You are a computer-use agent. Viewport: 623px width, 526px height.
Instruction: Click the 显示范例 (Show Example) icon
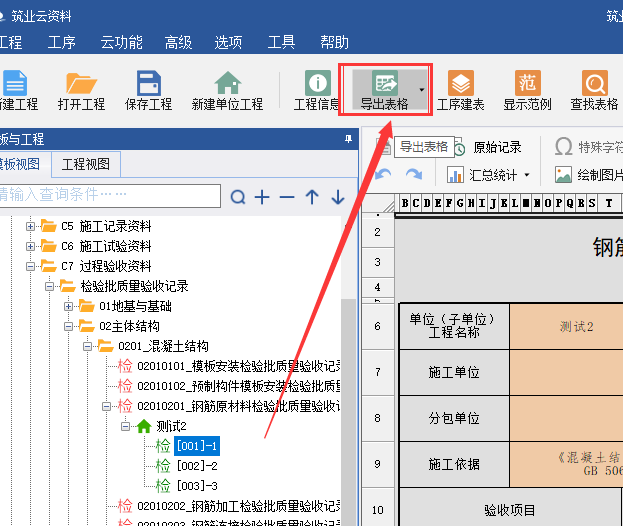pos(527,91)
